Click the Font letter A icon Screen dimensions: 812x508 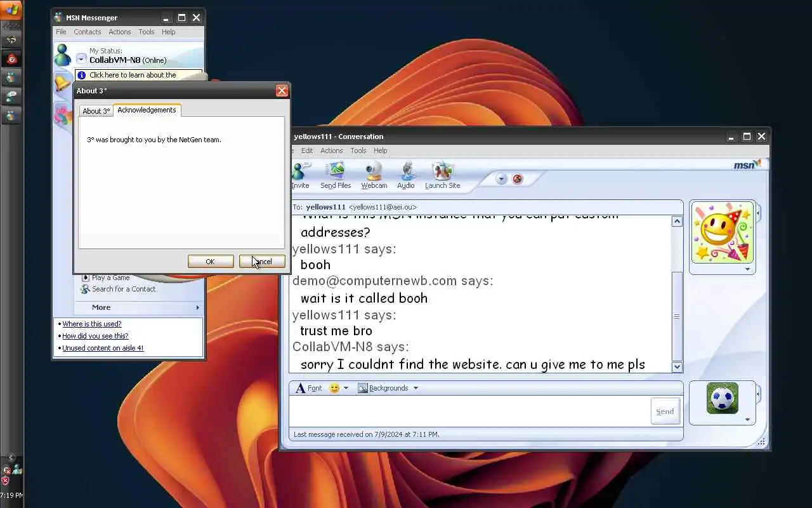click(301, 388)
